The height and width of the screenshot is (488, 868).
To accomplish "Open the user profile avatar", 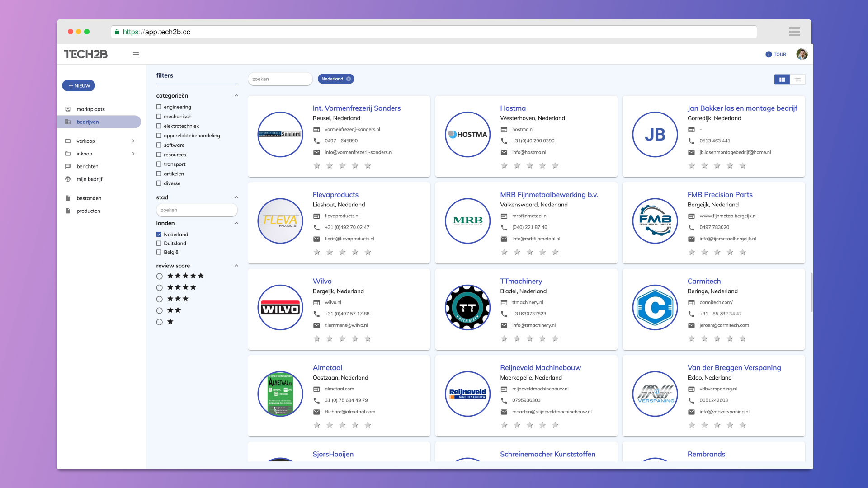I will click(x=802, y=54).
